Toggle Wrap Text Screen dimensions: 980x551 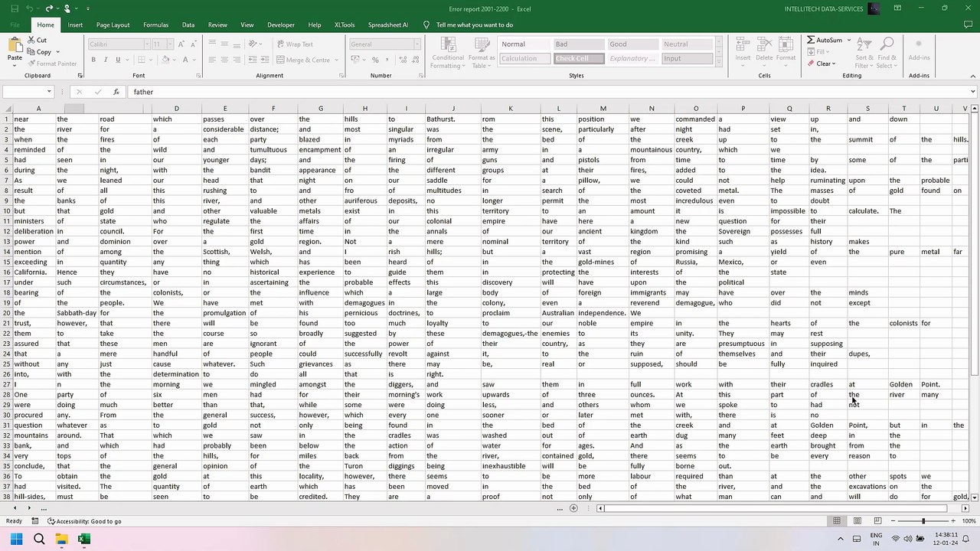(x=295, y=44)
